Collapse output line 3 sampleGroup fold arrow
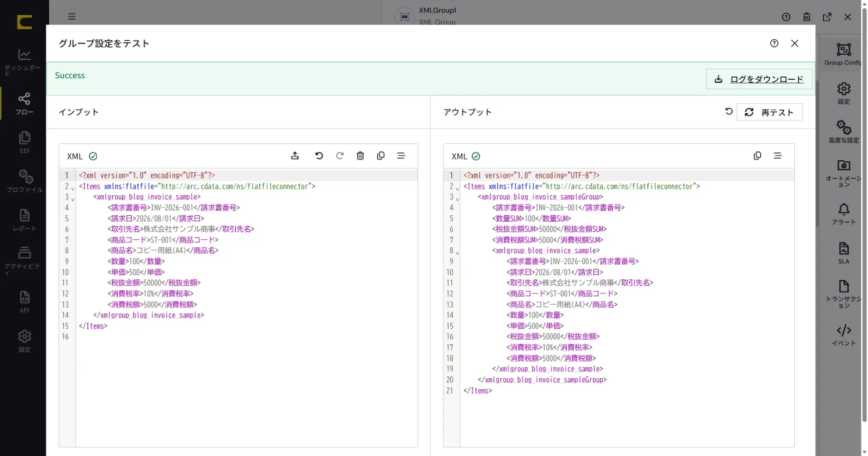 coord(457,200)
